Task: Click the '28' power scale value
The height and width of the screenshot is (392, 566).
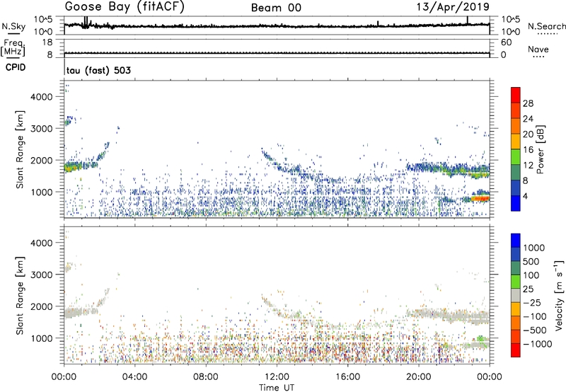Action: (x=528, y=103)
